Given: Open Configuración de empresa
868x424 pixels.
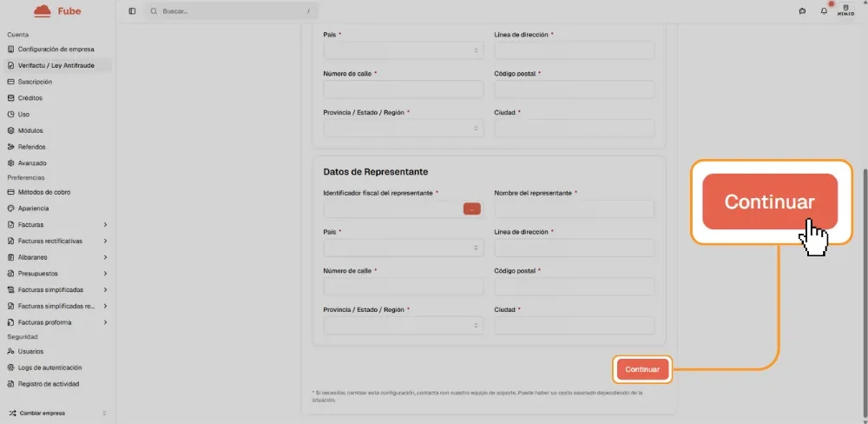Looking at the screenshot, I should [x=56, y=50].
